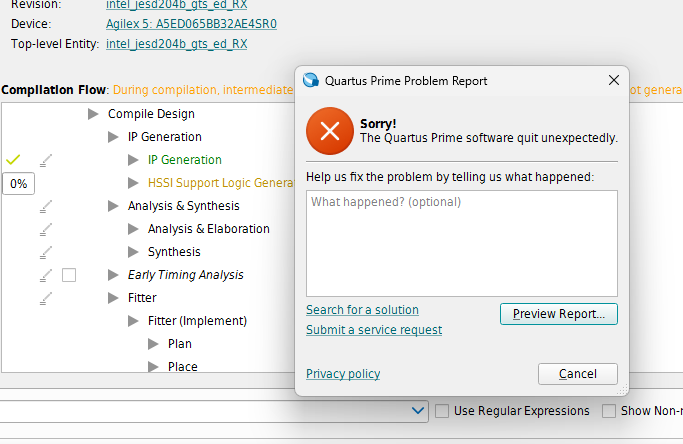
Task: Click the edit settings pencil icon beside IP Generation
Action: tap(46, 160)
